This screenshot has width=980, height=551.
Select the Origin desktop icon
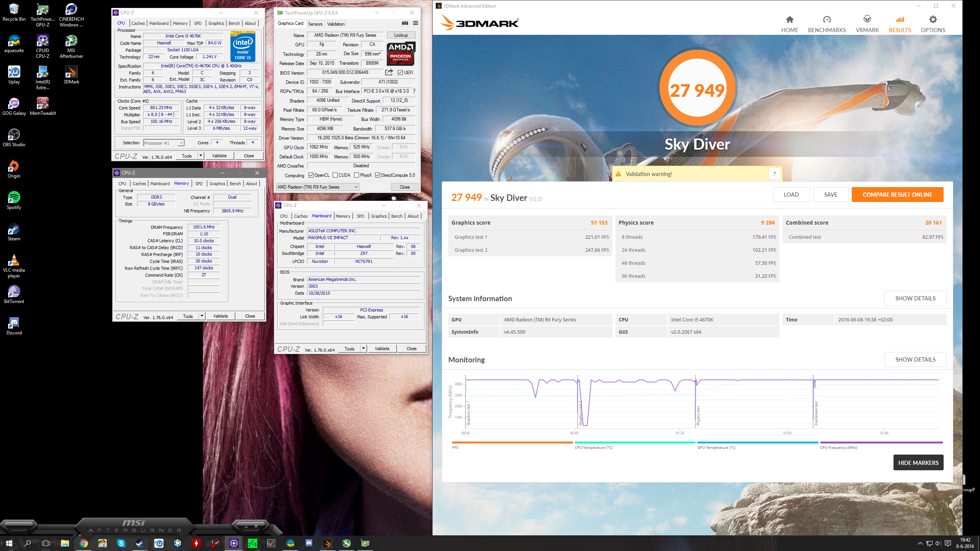coord(14,169)
